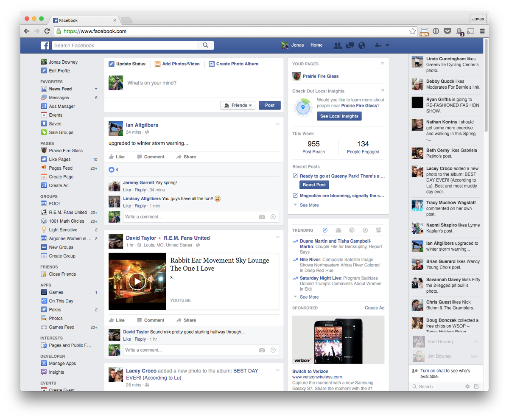Click the Boost Post button
The width and height of the screenshot is (509, 420).
[314, 185]
